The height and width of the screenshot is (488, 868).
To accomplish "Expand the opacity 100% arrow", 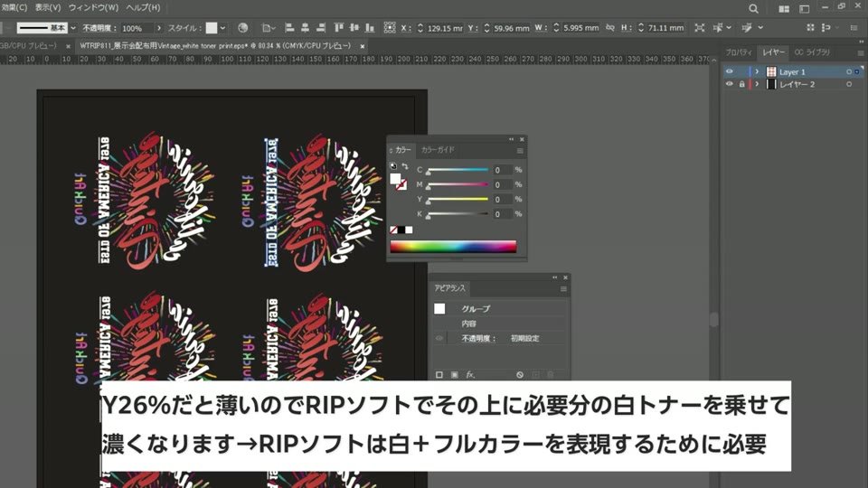I will tap(159, 28).
